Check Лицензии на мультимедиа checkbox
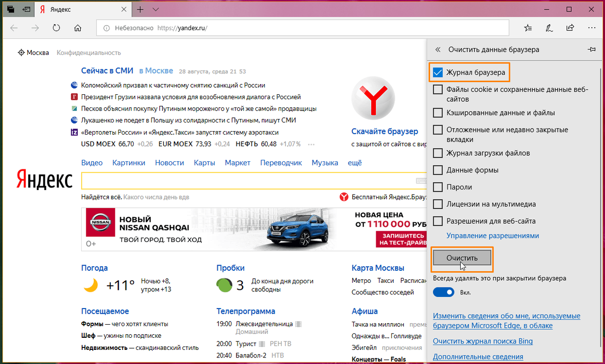Screen dimensions: 605x364 438,204
